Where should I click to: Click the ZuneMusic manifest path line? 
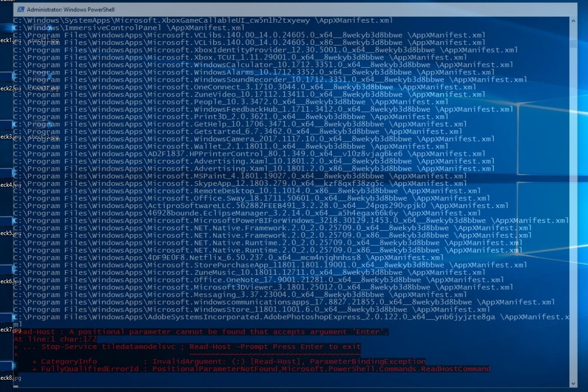(249, 272)
